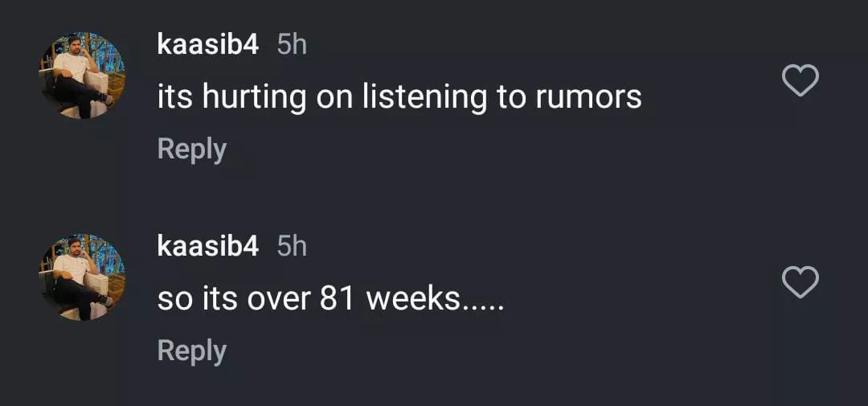The image size is (868, 406).
Task: Heart the top comment by kaasib4
Action: pyautogui.click(x=800, y=80)
